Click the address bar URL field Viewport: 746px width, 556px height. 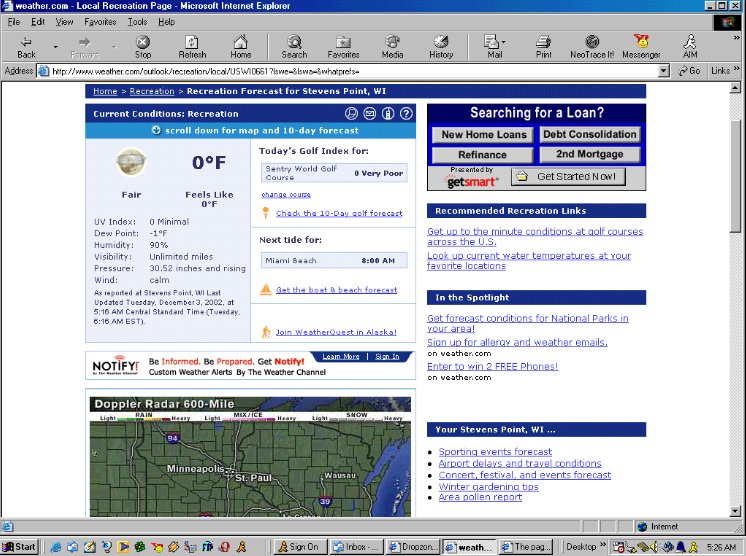350,71
